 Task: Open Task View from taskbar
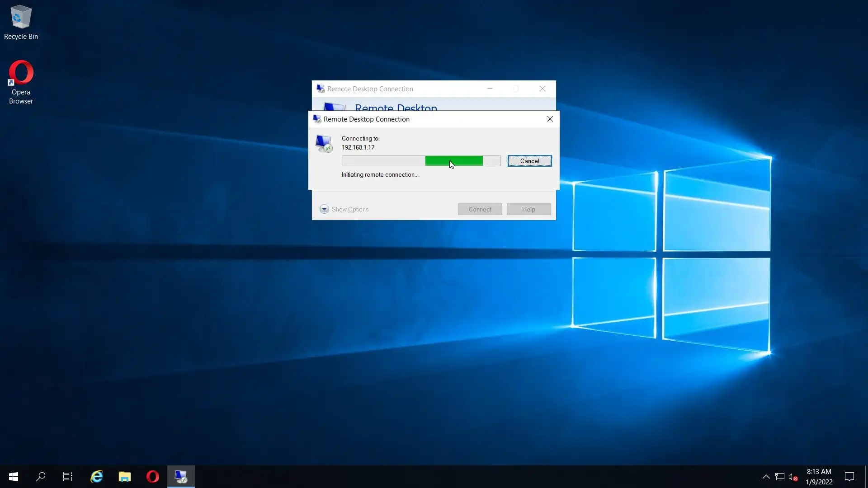(68, 476)
